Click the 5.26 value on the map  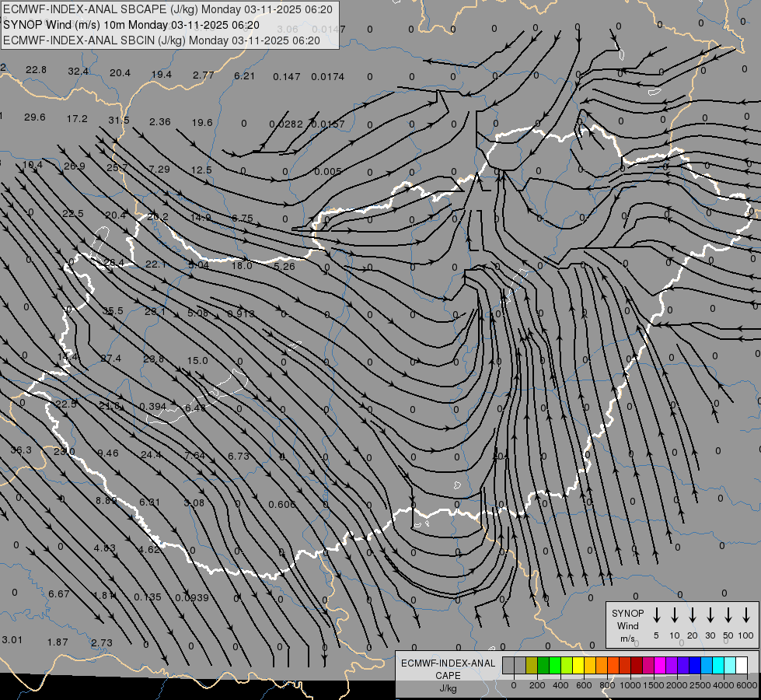coord(285,266)
